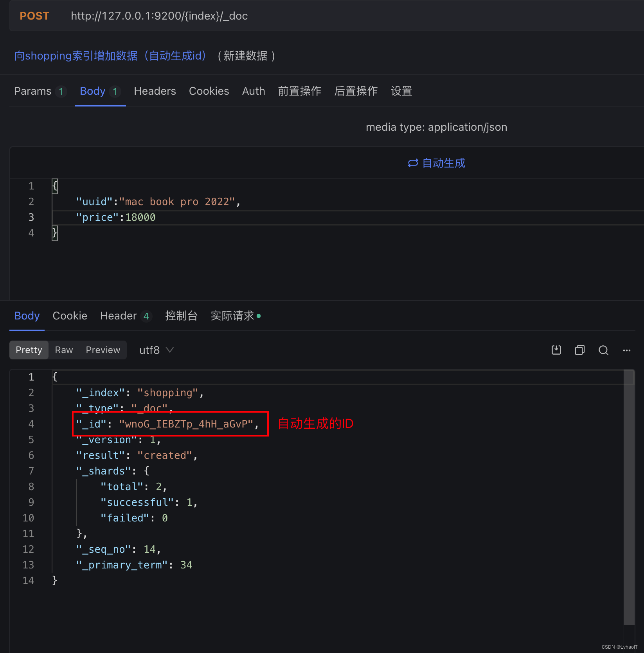Image resolution: width=644 pixels, height=653 pixels.
Task: Click the "total": 2 line
Action: [134, 487]
